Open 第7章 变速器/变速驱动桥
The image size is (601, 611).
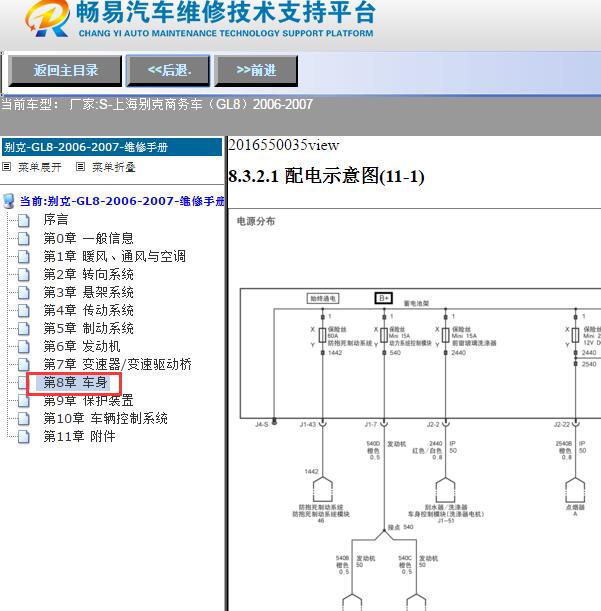[118, 364]
